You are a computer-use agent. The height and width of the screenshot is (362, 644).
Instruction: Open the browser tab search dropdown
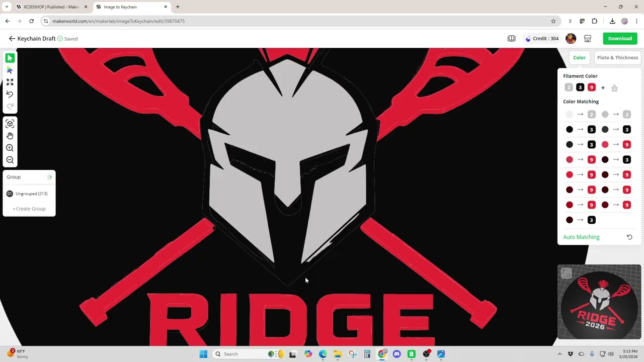tap(7, 7)
